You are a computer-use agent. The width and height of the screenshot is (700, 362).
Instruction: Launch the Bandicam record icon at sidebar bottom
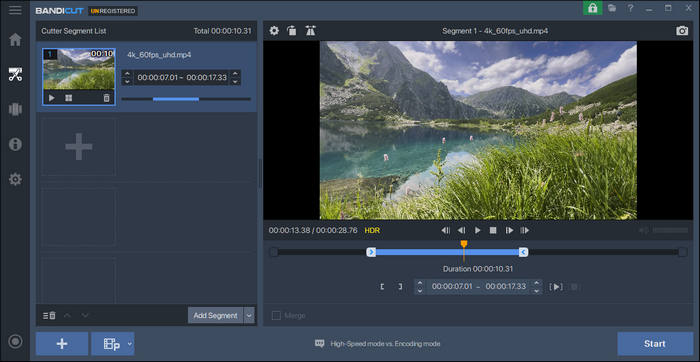15,341
